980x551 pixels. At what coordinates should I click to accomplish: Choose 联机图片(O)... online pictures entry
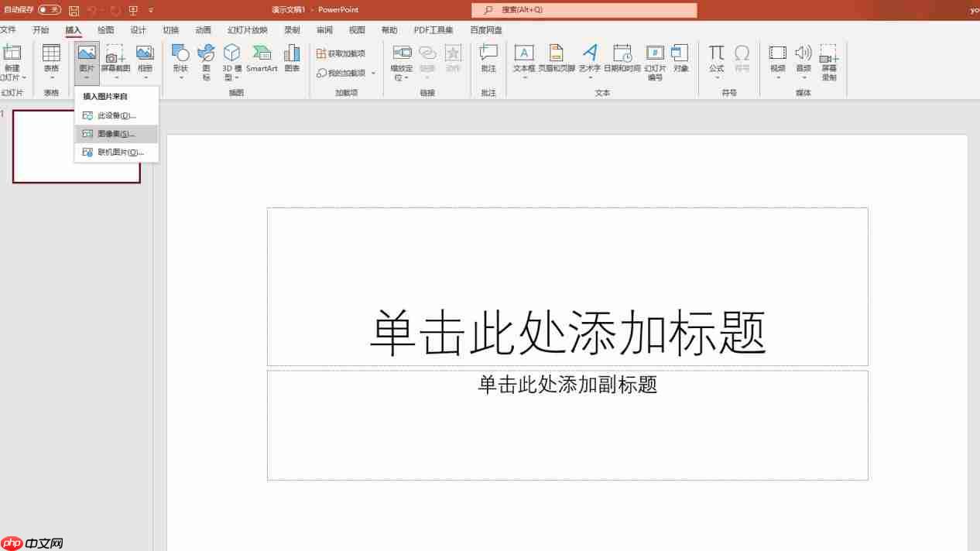tap(116, 152)
